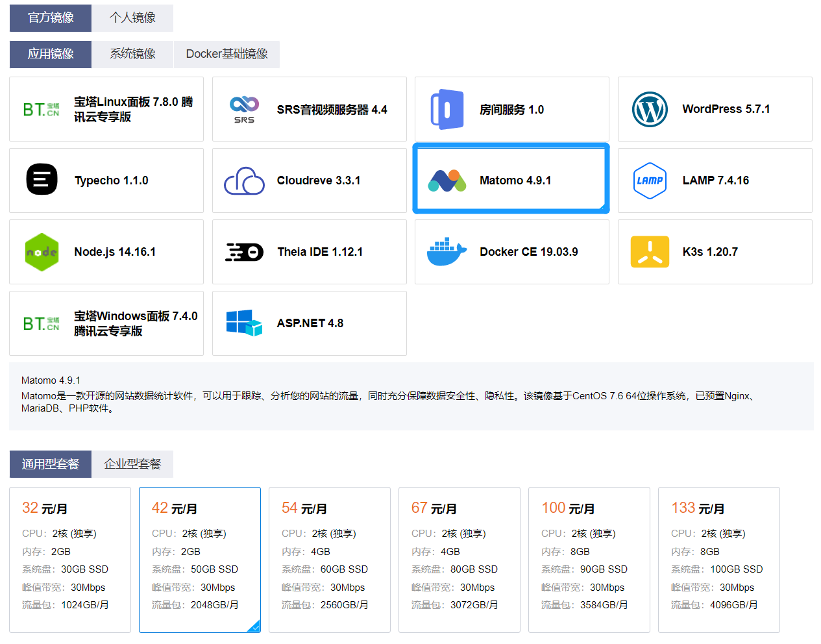
Task: Choose the 32 元/月 plan
Action: 70,560
